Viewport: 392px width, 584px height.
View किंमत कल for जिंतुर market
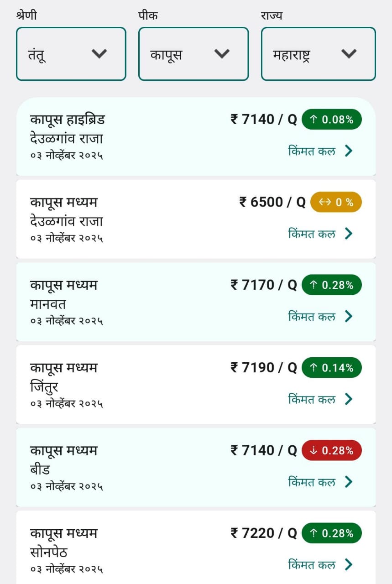pyautogui.click(x=312, y=399)
